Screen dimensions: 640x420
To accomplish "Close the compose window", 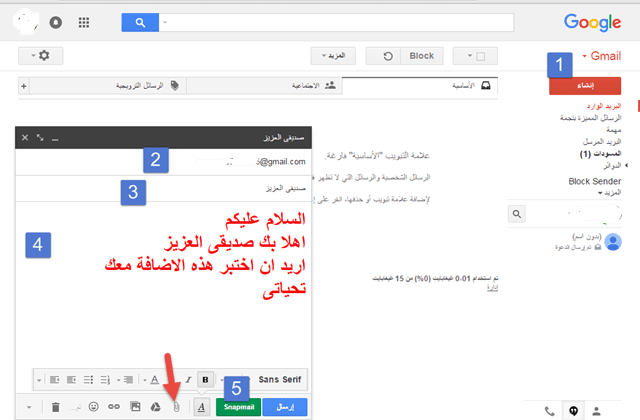I will (25, 138).
